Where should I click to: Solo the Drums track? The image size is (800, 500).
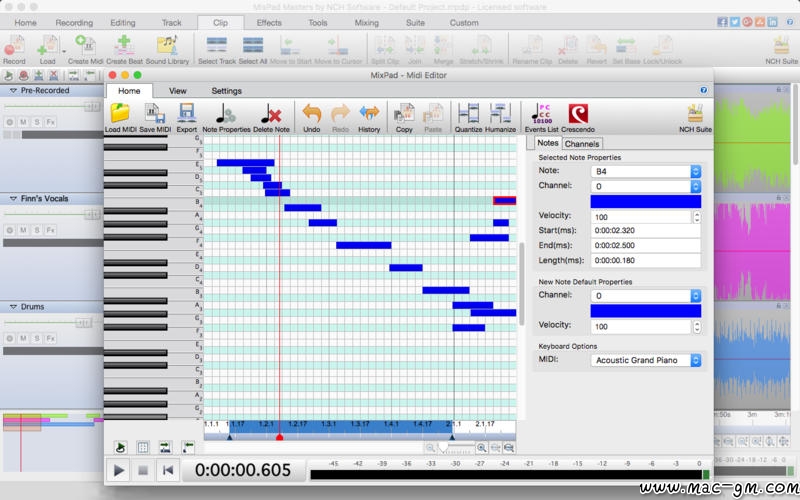37,338
